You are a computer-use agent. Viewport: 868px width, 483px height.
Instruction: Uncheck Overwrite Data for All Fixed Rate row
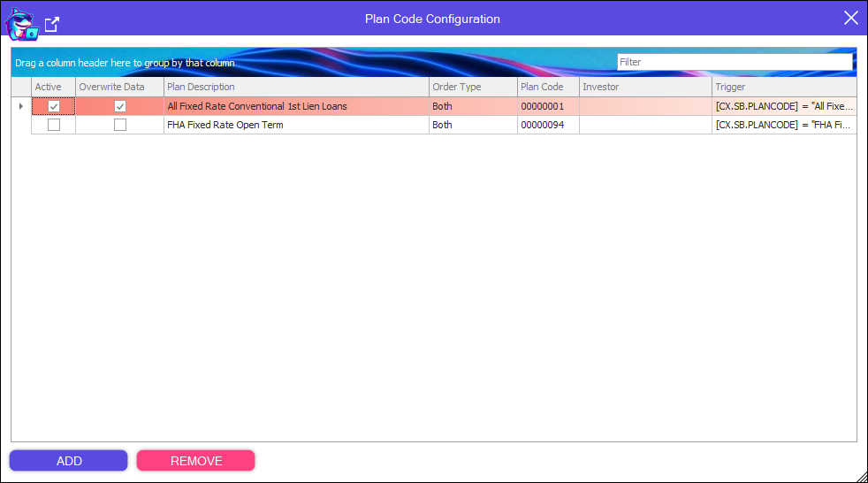tap(120, 106)
